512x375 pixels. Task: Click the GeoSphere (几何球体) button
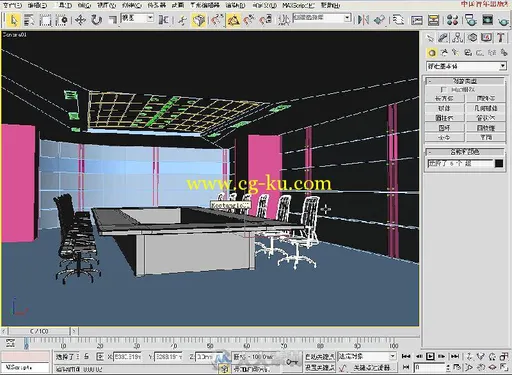(486, 108)
